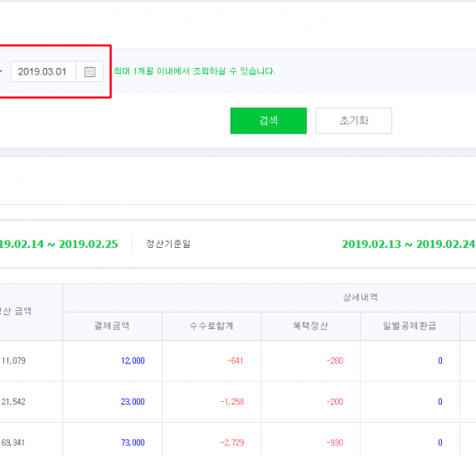Click the -1,258 fee total value
This screenshot has width=476, height=456.
[232, 401]
